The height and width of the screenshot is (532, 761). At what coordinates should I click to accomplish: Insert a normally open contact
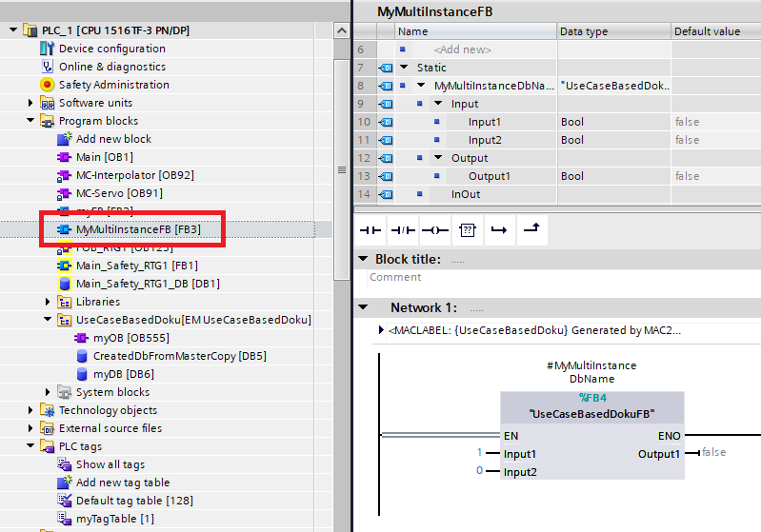click(x=370, y=230)
